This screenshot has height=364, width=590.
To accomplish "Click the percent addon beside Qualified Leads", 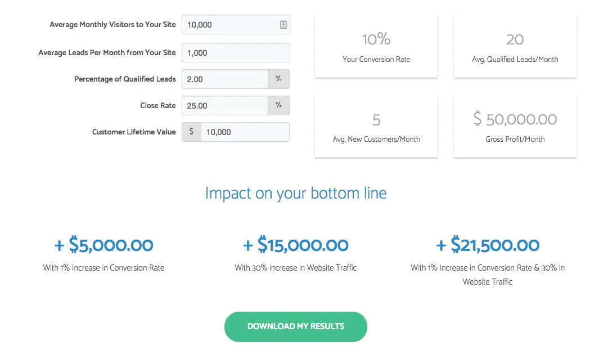I will [278, 79].
